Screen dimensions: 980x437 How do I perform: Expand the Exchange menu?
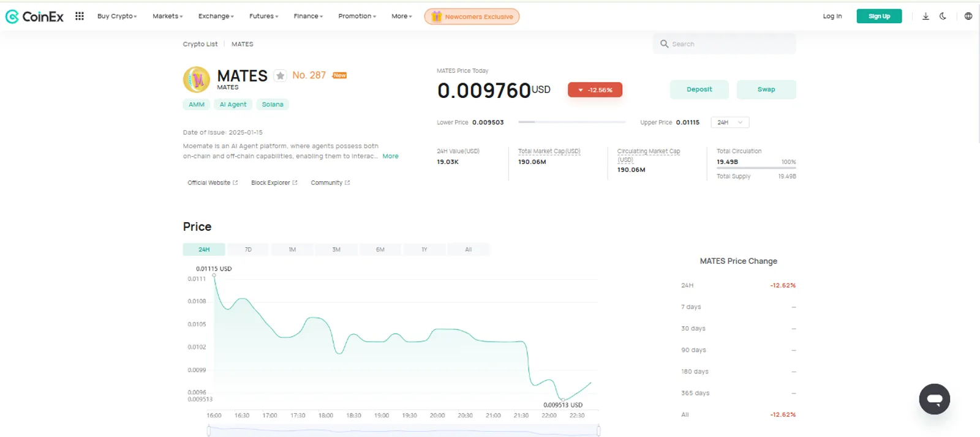click(216, 17)
